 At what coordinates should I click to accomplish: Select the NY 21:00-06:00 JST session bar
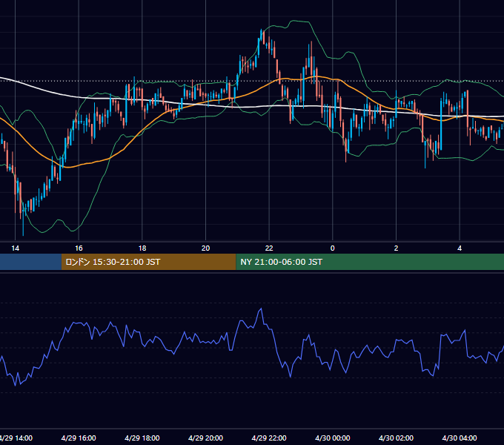point(370,262)
